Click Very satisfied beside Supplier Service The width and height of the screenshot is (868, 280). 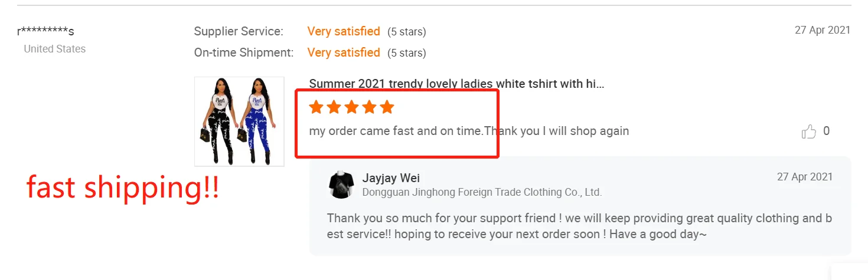[x=344, y=31]
